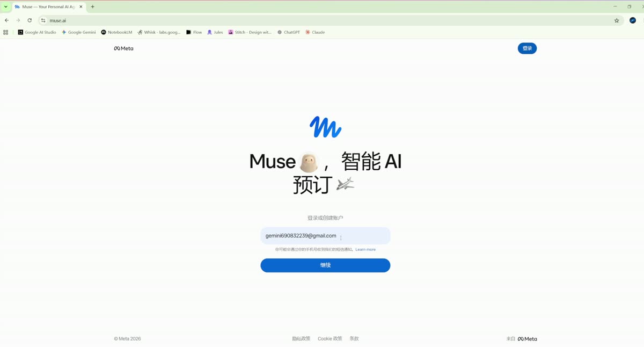Click the site information icon in address bar
Viewport: 644px width, 347px height.
[43, 20]
